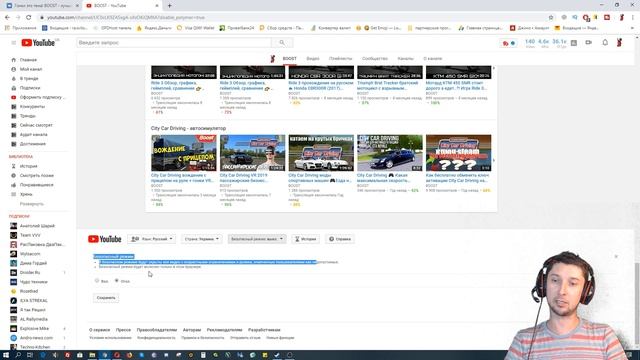The width and height of the screenshot is (640, 360).
Task: Open Windows Start menu
Action: (x=6, y=355)
